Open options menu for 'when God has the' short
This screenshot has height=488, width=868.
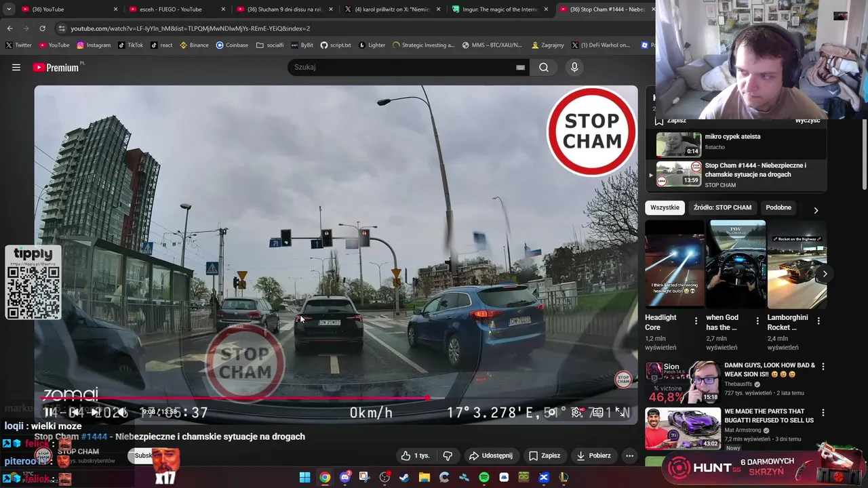(x=757, y=321)
